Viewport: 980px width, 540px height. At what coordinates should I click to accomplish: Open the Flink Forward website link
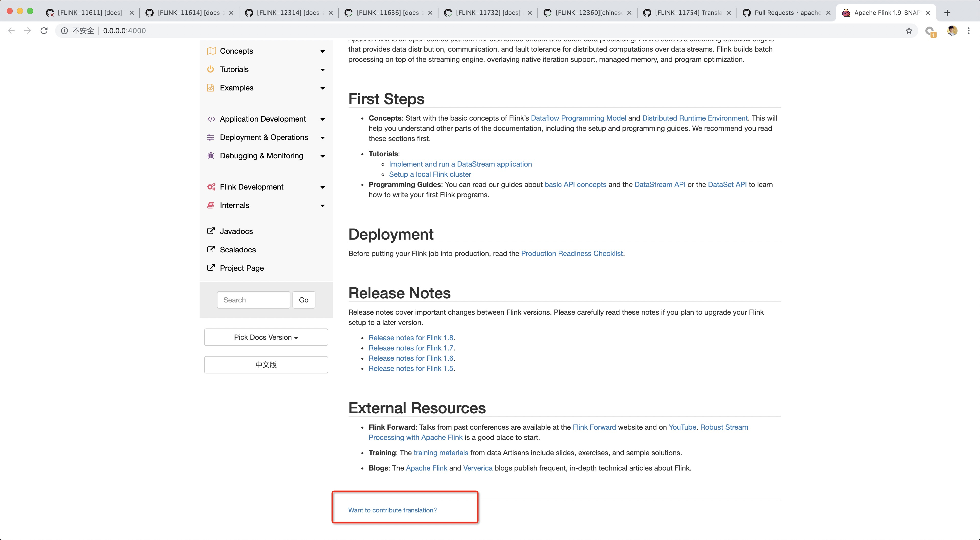pyautogui.click(x=594, y=427)
